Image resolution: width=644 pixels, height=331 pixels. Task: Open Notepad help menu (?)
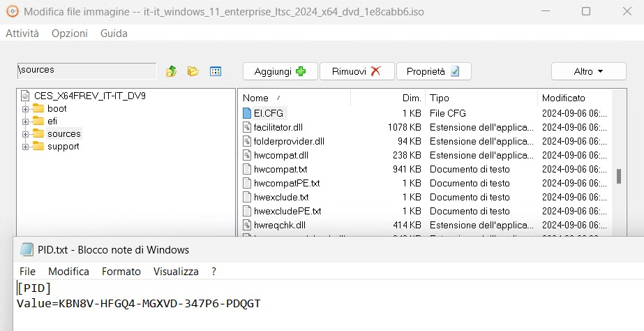(214, 272)
